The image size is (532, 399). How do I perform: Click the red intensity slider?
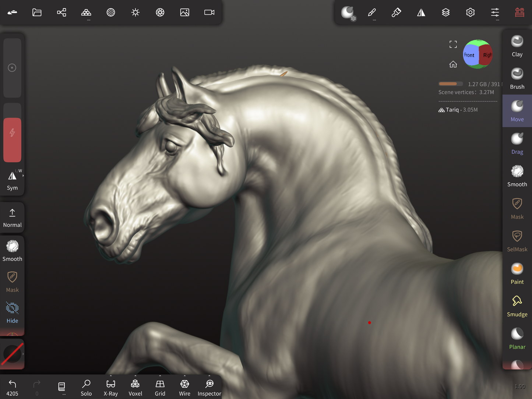tap(12, 140)
